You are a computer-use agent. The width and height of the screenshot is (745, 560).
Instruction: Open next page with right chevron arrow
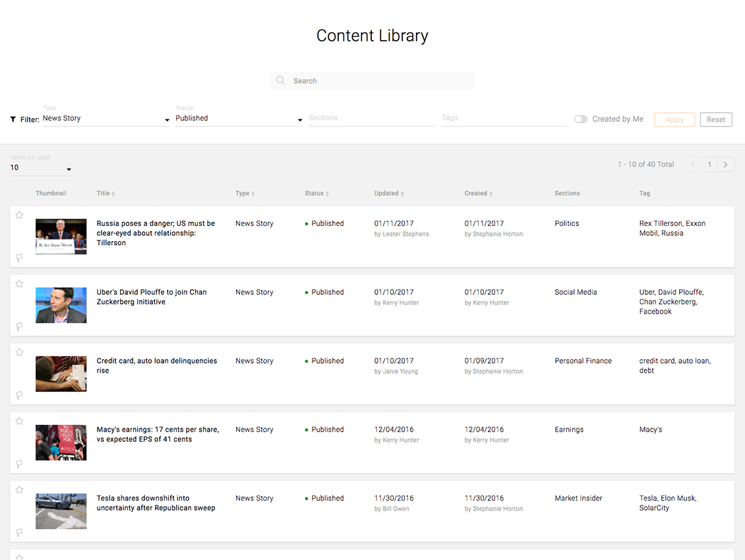[x=725, y=164]
